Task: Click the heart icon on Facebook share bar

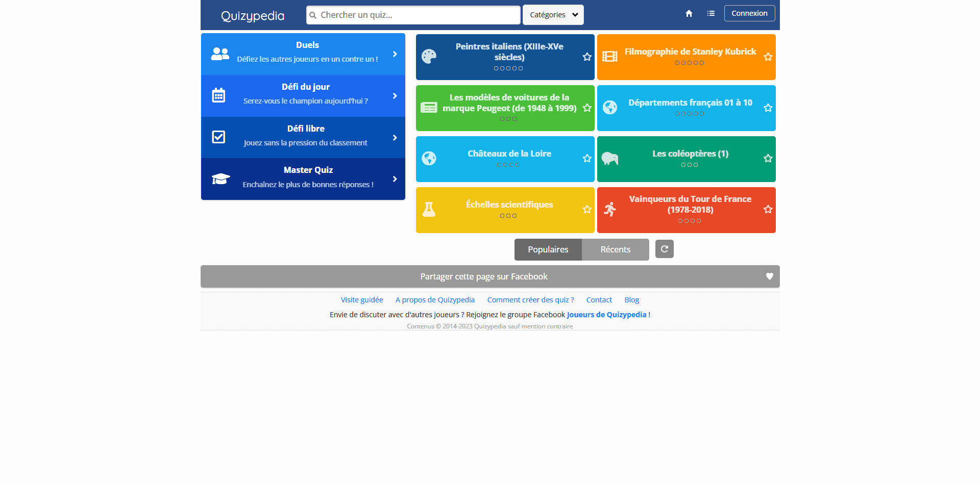Action: 769,276
